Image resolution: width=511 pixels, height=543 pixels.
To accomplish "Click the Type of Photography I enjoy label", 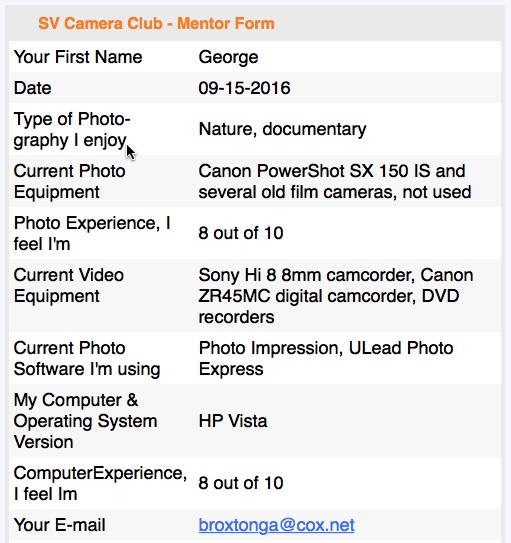I will 72,130.
